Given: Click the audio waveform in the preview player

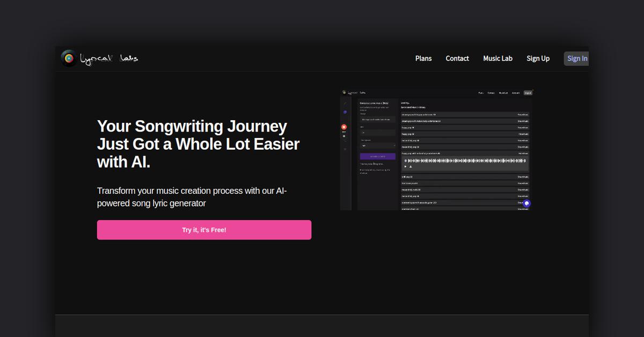Looking at the screenshot, I should (x=466, y=160).
